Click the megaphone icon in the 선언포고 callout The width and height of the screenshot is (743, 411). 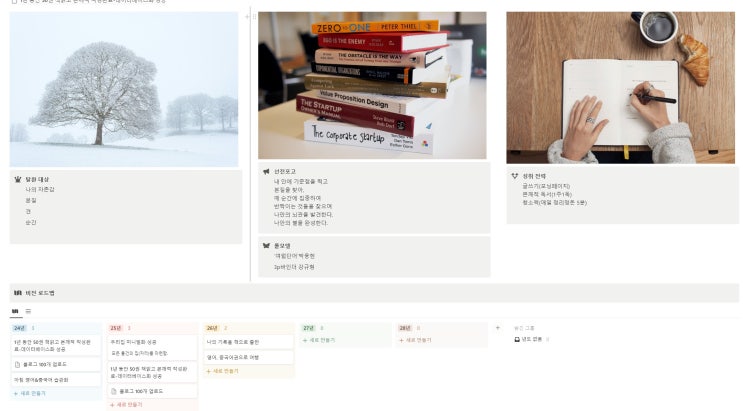pyautogui.click(x=266, y=172)
